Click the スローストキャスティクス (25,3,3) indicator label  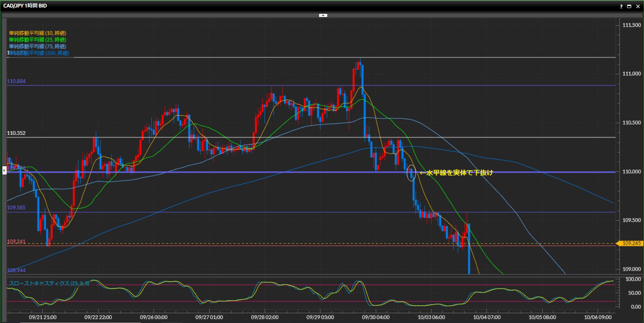coord(49,283)
